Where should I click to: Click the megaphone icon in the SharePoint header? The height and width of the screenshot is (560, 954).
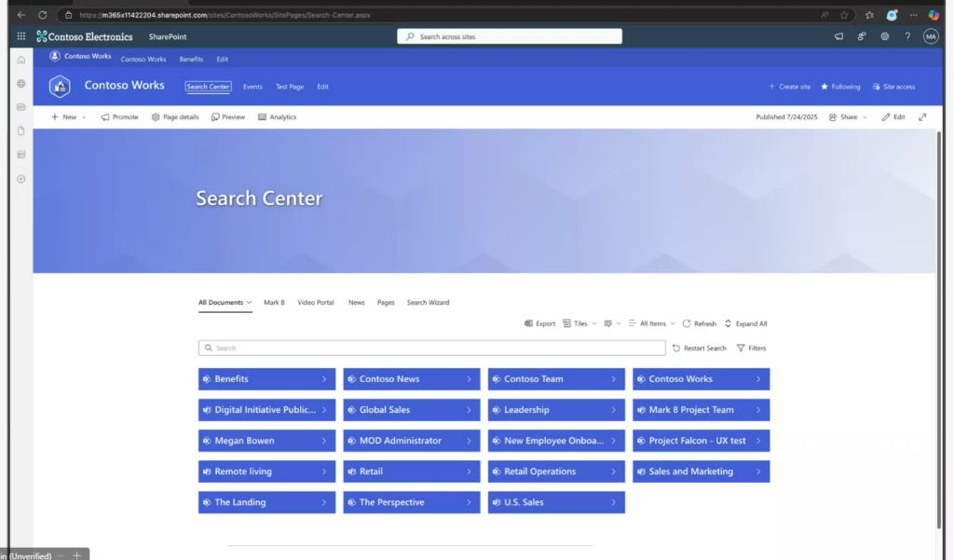tap(838, 36)
